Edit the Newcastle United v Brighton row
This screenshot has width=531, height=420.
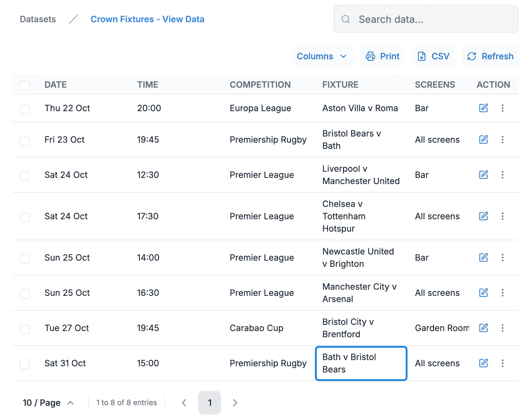(483, 258)
